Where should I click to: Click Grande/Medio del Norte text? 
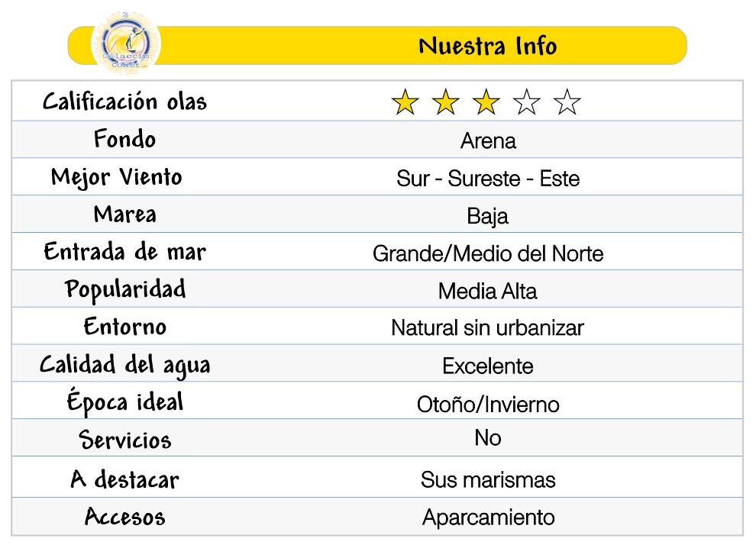pos(488,253)
